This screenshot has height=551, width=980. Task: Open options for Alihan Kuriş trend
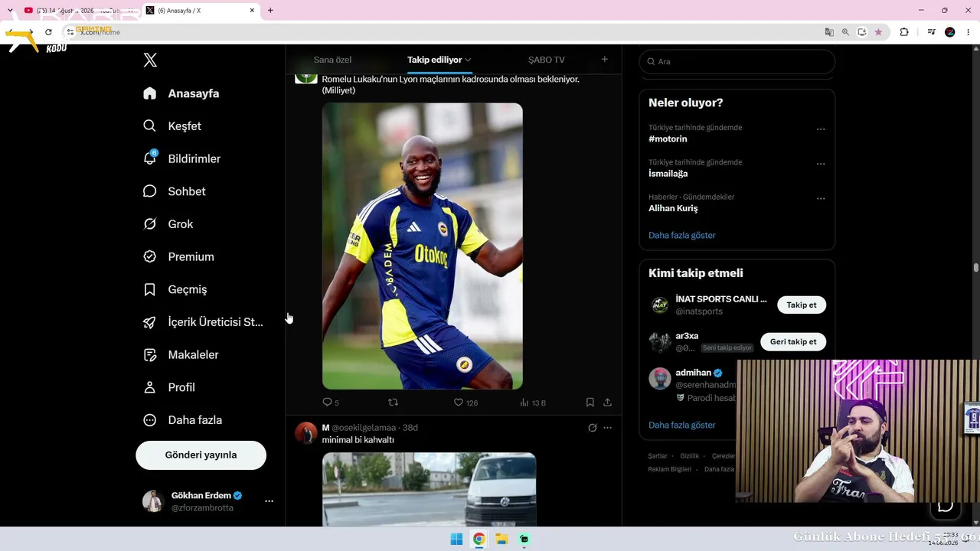(821, 198)
